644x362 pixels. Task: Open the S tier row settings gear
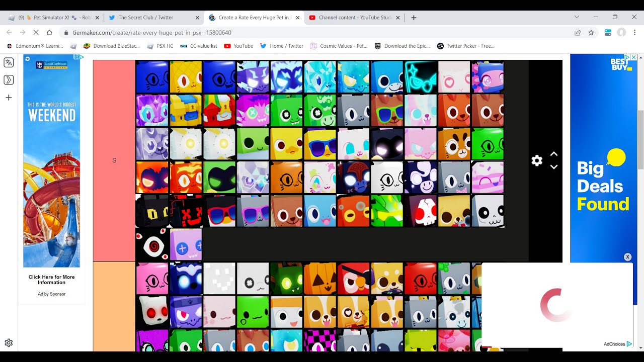click(x=537, y=160)
